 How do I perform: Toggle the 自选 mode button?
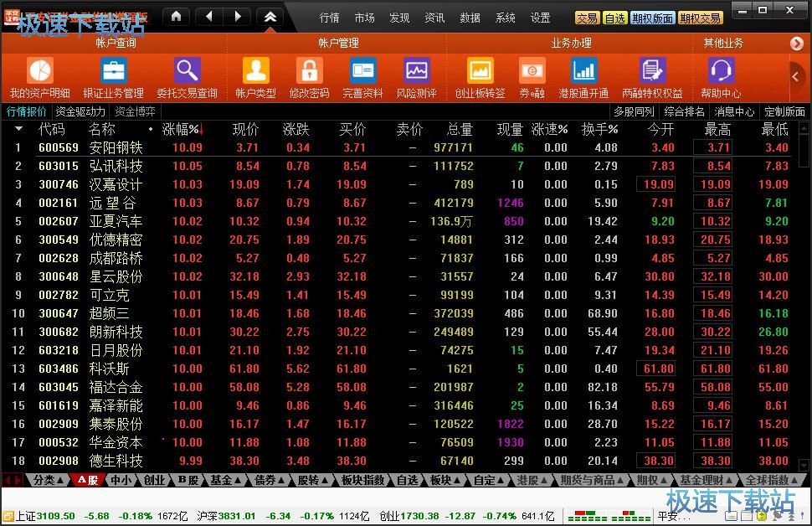click(x=614, y=18)
